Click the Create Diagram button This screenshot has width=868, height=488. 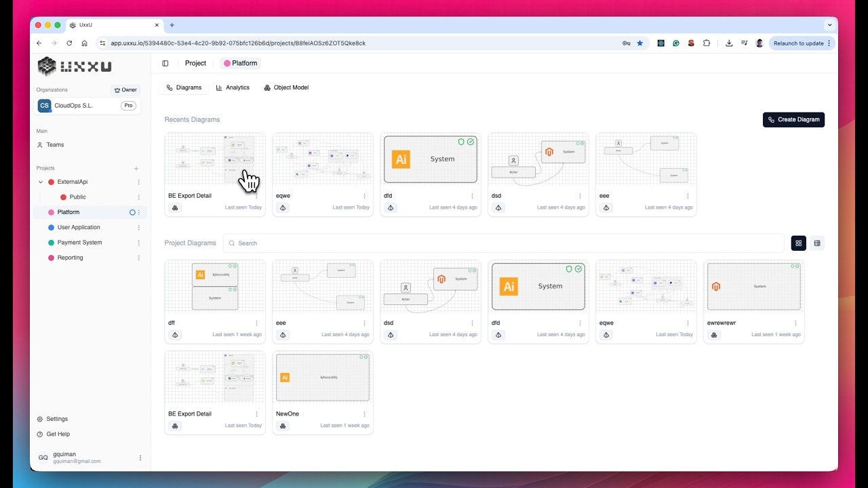793,119
